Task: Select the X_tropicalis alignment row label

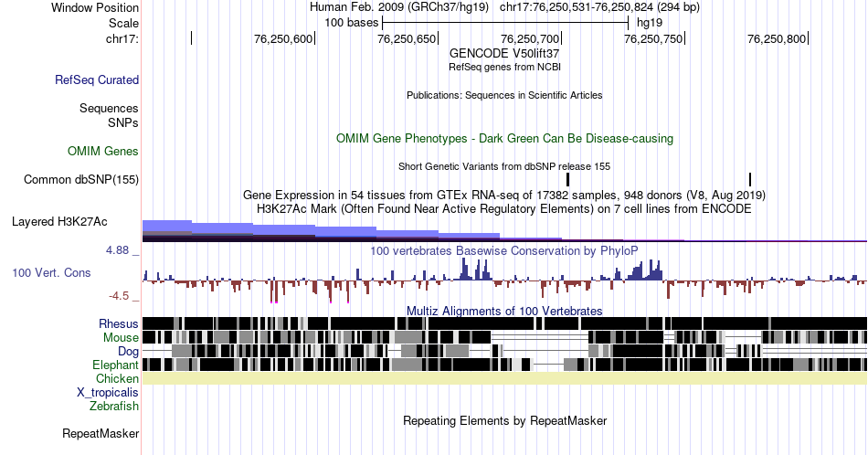Action: click(108, 393)
